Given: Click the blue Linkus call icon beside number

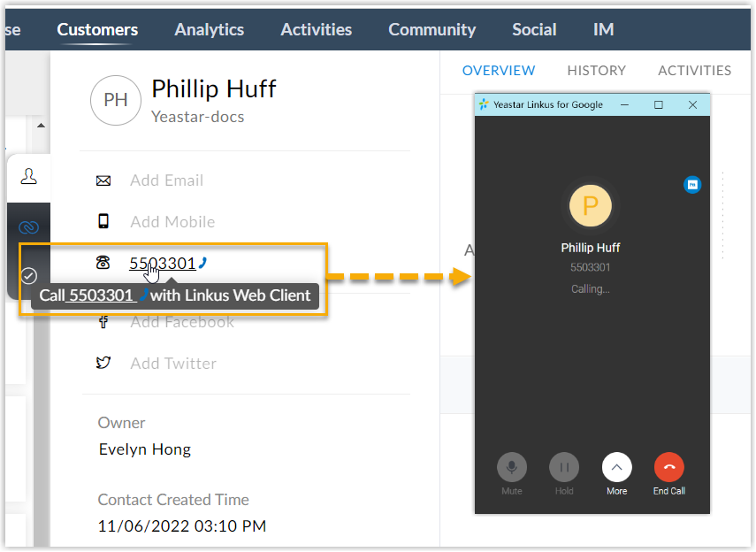Looking at the screenshot, I should click(x=203, y=262).
